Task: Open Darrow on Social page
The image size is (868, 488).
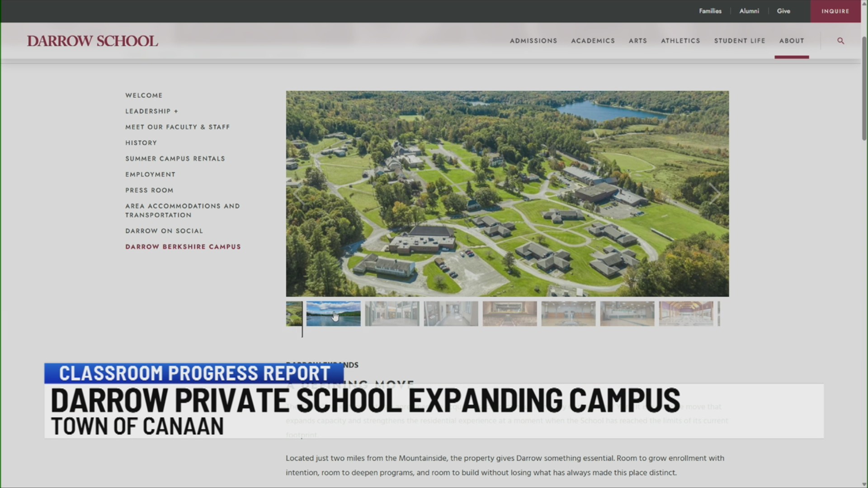Action: click(164, 231)
